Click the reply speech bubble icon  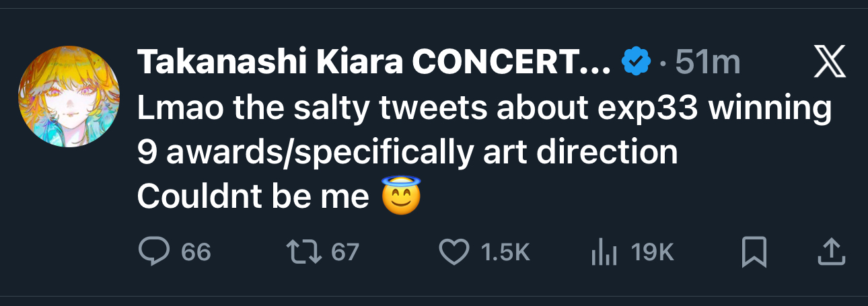tap(153, 252)
